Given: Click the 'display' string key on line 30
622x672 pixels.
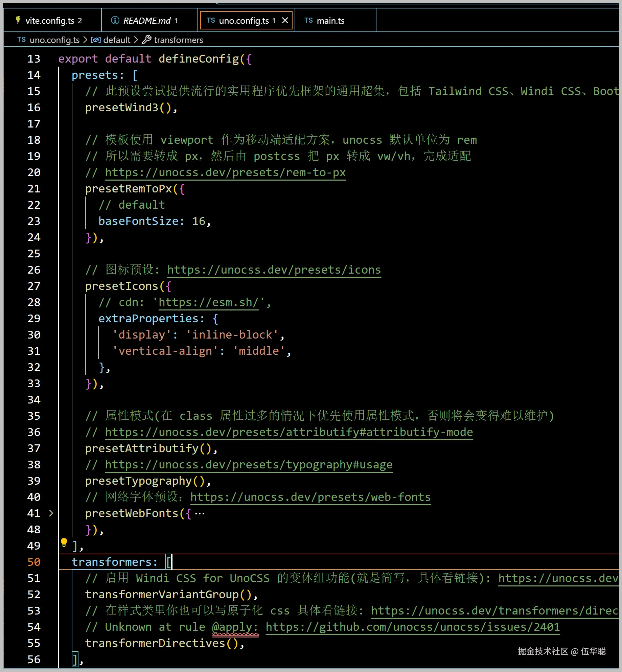Looking at the screenshot, I should click(142, 335).
